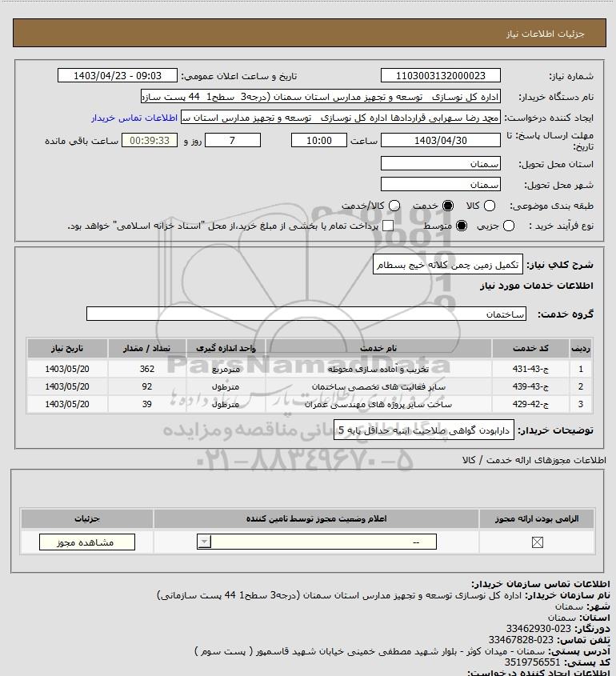Click the buyer organization name field
The width and height of the screenshot is (616, 676).
[x=321, y=97]
